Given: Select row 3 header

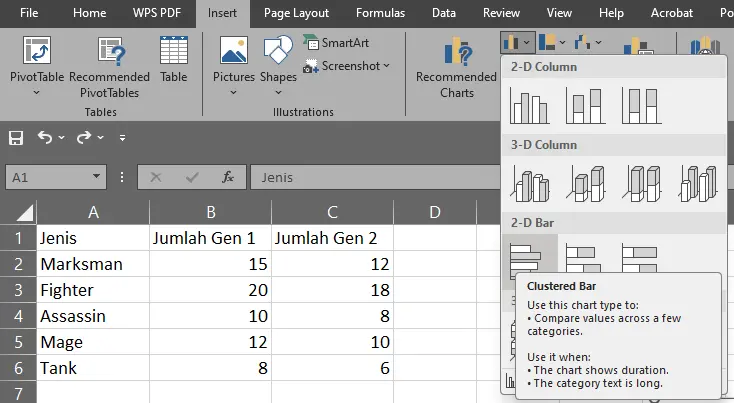Looking at the screenshot, I should pyautogui.click(x=18, y=290).
